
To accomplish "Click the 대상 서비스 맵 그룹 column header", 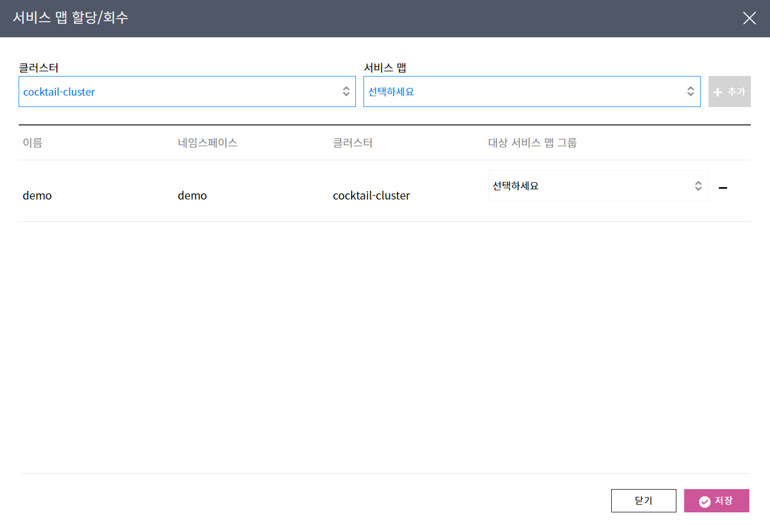I will (532, 143).
